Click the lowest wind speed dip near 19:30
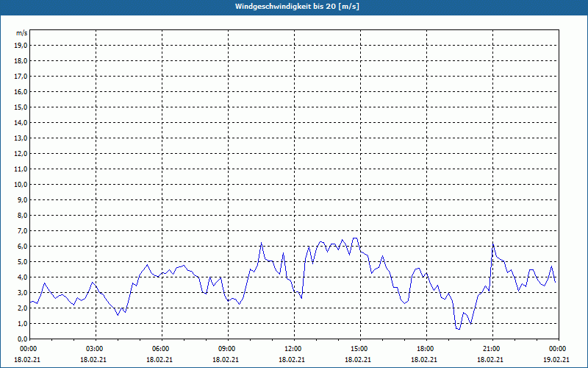588x368 pixels. point(458,329)
